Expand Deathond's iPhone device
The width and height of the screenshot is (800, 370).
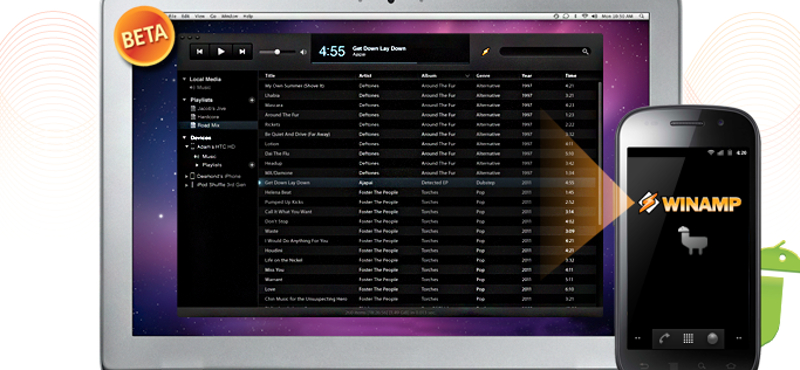[x=186, y=176]
